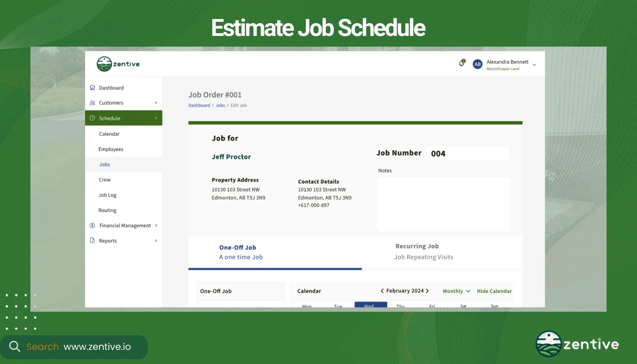Open the Jobs page from the sidebar

pyautogui.click(x=104, y=164)
